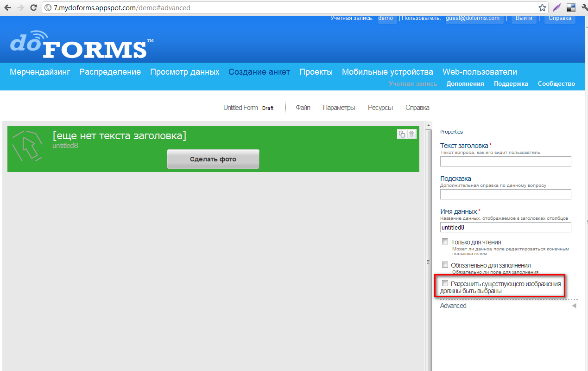Click the 'Текст заголовка' input field
The width and height of the screenshot is (588, 371).
[x=506, y=161]
